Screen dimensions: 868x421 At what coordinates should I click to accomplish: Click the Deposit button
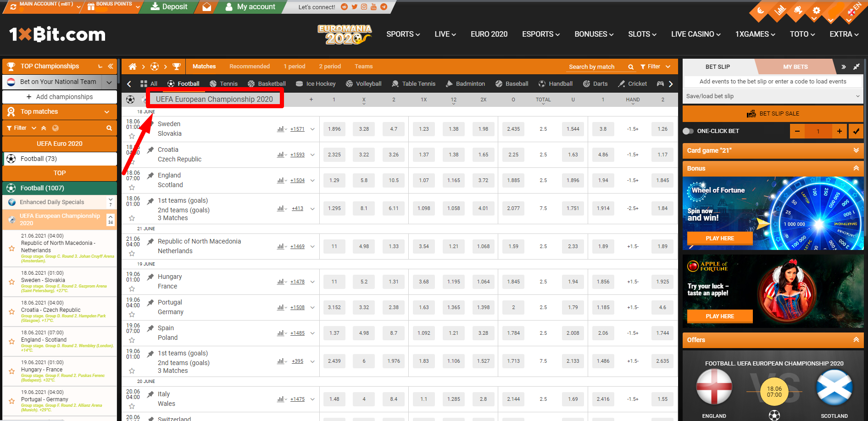point(169,7)
